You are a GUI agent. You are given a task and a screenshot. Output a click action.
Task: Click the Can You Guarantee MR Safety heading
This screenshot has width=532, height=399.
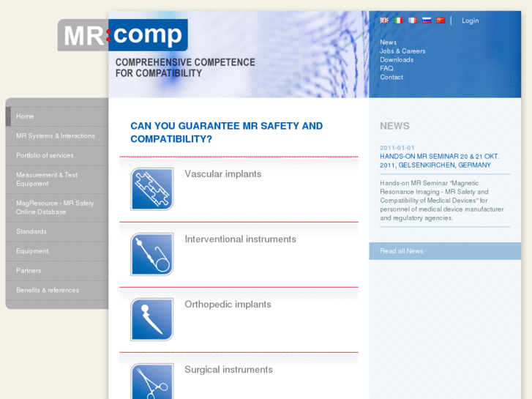point(226,133)
